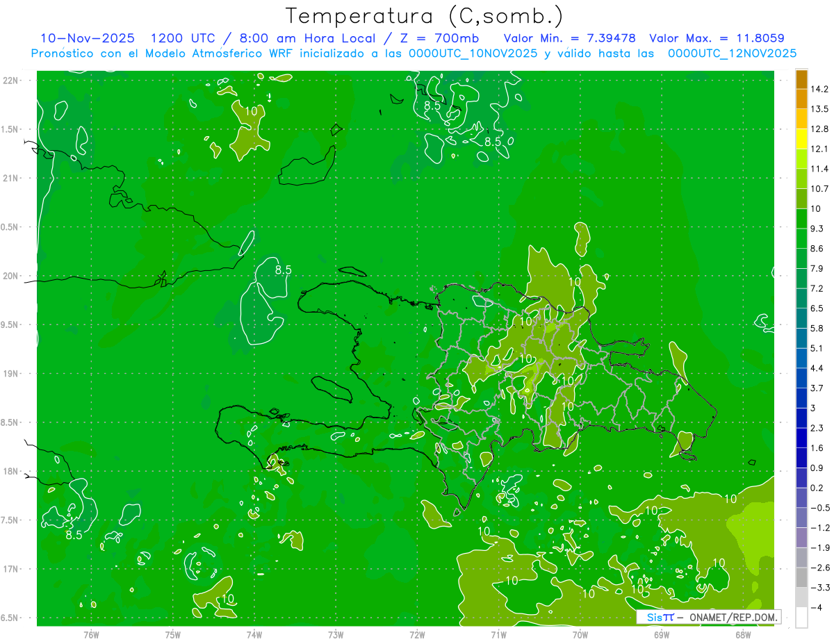834x644 pixels.
Task: Click the '21N' latitude axis label
Action: (x=11, y=179)
